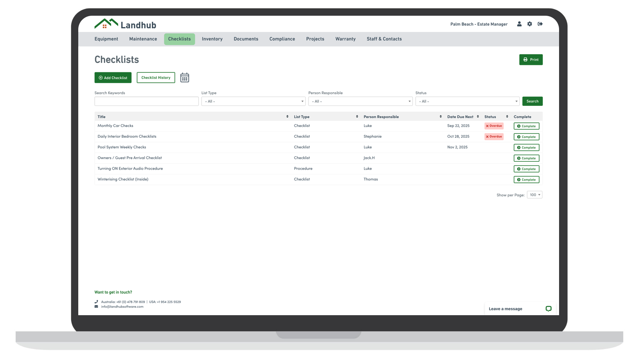Go to the Compliance tab

pyautogui.click(x=282, y=39)
